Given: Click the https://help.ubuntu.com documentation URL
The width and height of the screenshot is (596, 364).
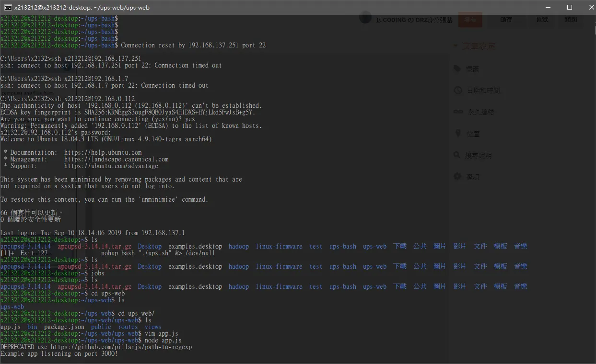Looking at the screenshot, I should [103, 153].
